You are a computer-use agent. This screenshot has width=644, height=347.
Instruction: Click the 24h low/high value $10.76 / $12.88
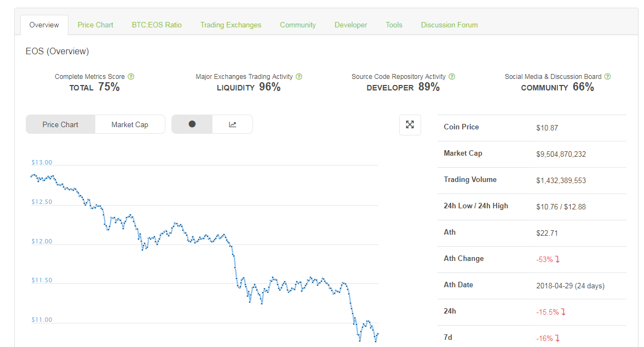[561, 207]
